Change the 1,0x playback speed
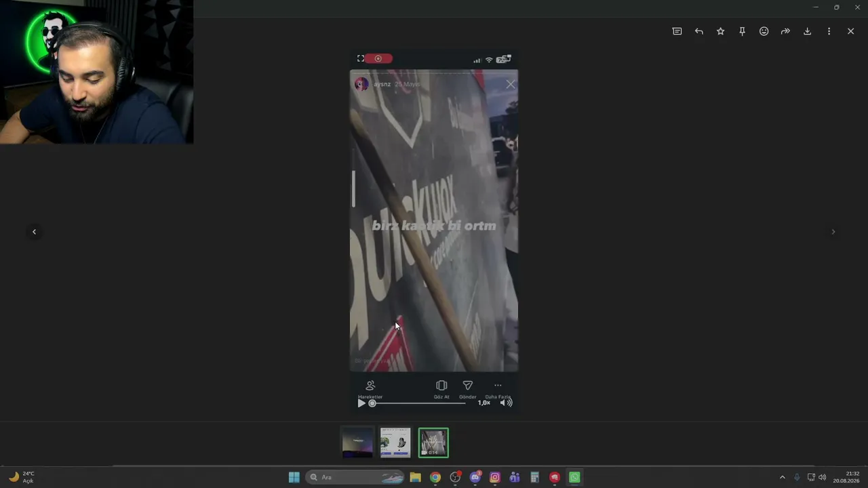Viewport: 868px width, 488px height. pos(484,403)
